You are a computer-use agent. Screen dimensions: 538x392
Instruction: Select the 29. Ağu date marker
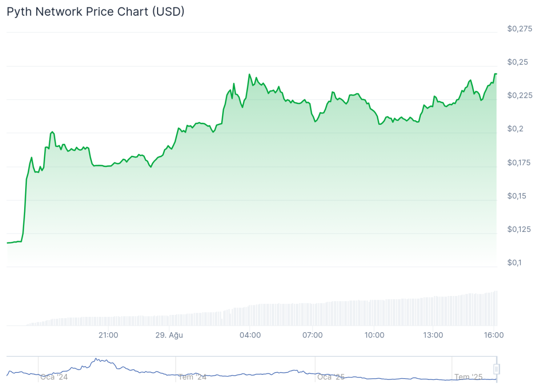[168, 335]
